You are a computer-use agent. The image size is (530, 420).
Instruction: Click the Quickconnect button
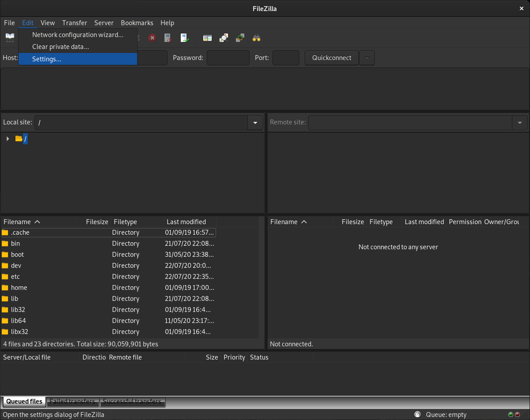tap(332, 58)
